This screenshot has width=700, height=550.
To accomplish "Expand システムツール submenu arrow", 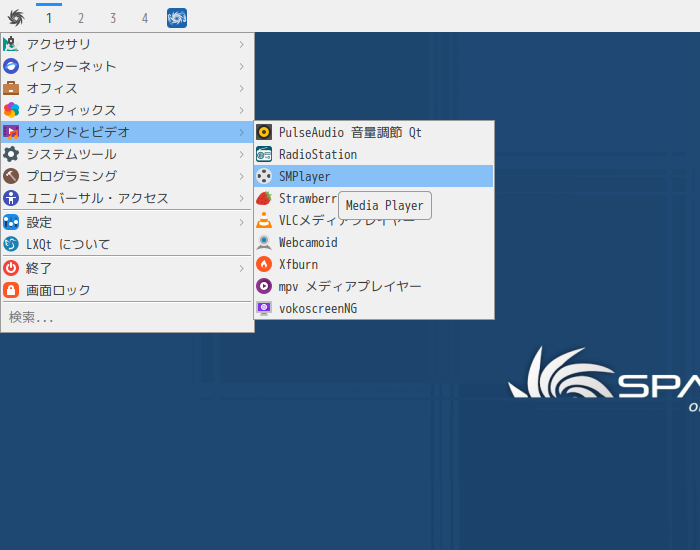I will (242, 154).
